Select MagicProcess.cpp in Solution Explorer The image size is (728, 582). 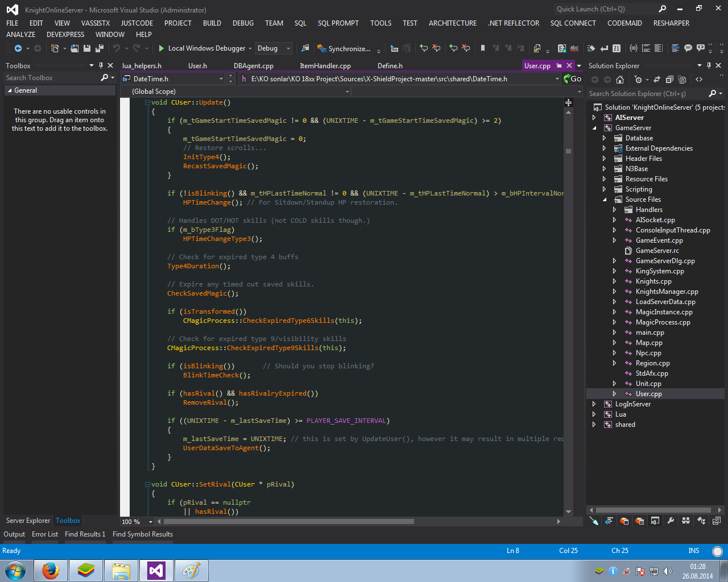[x=663, y=322]
